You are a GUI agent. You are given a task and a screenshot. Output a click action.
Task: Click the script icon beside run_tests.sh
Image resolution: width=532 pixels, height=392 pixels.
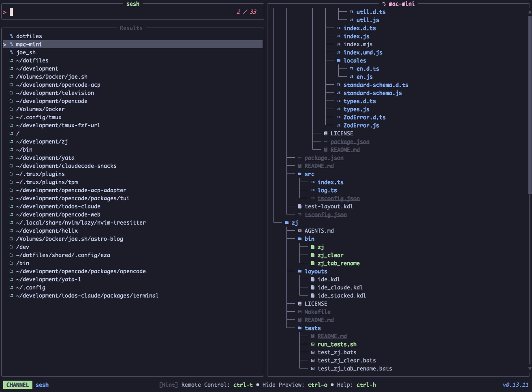313,344
